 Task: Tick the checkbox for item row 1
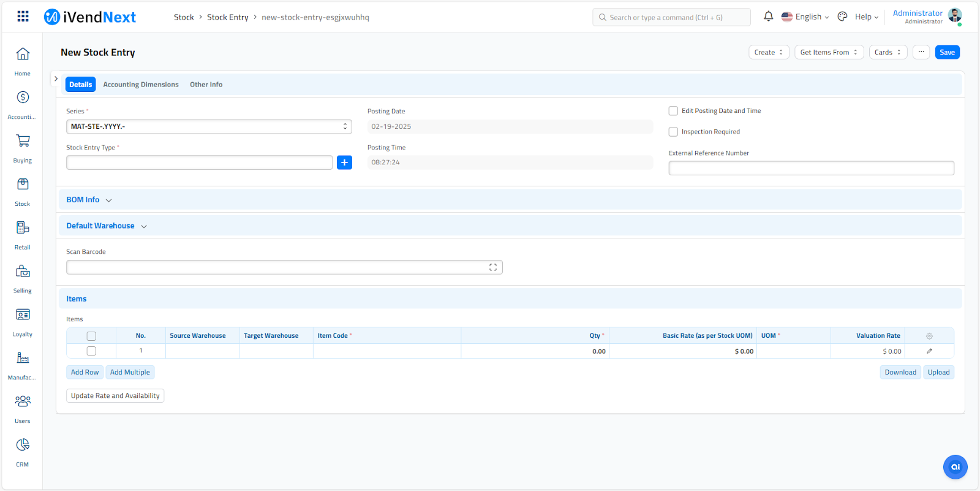pyautogui.click(x=91, y=351)
